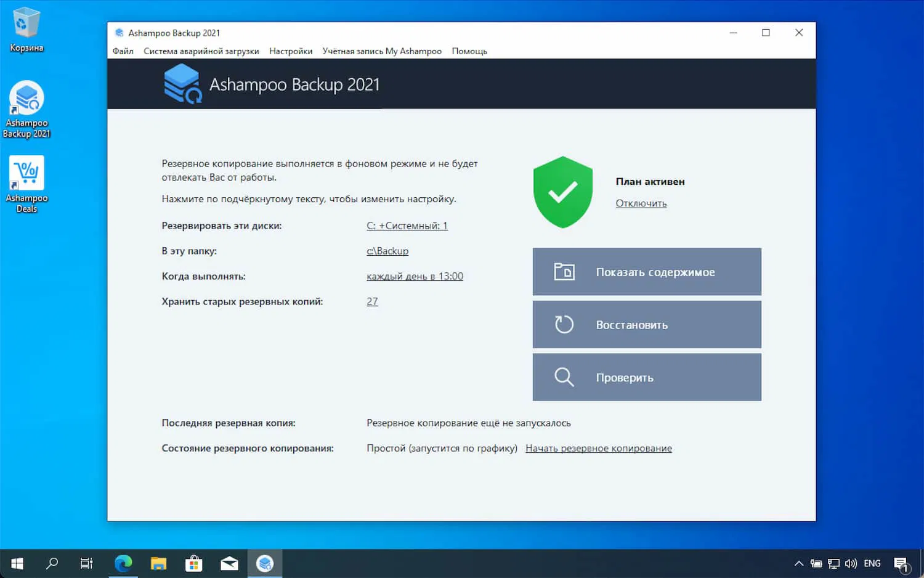924x578 pixels.
Task: Click the Восстановить button
Action: point(647,325)
